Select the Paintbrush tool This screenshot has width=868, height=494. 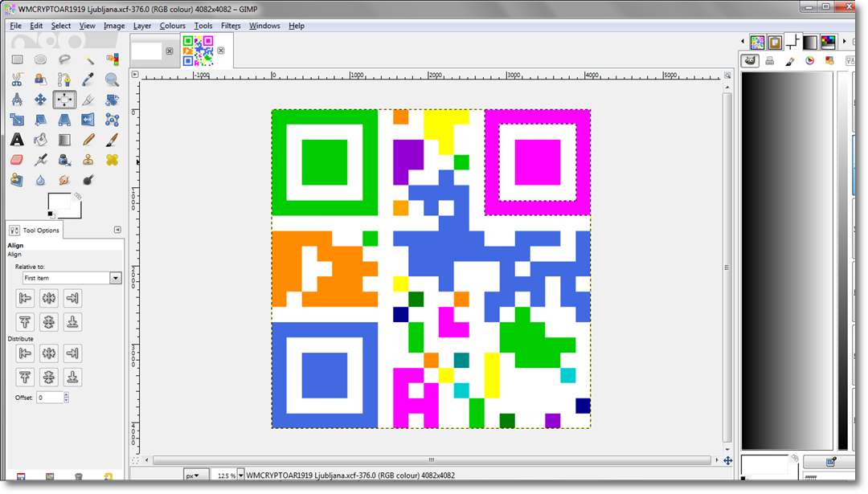coord(112,140)
